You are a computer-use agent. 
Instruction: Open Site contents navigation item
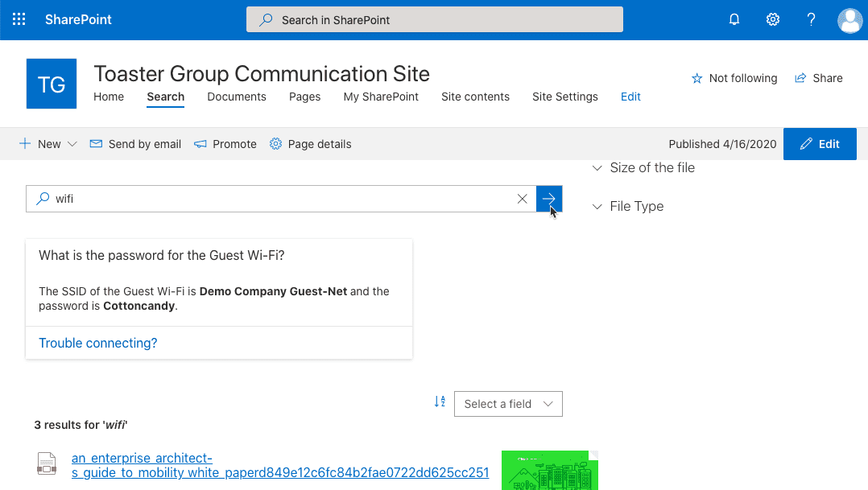[x=475, y=97]
